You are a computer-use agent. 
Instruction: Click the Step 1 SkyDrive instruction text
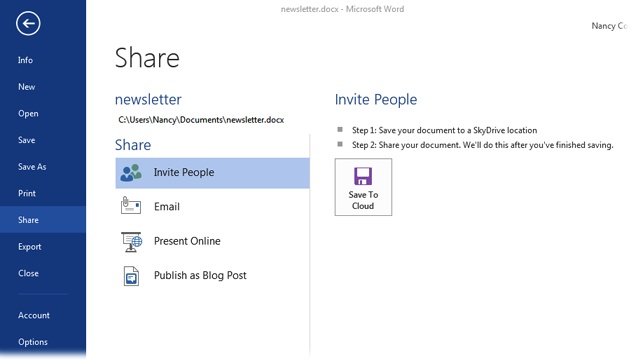(444, 130)
